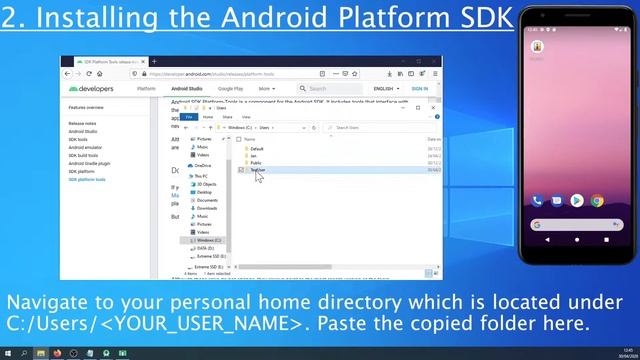Tap the Android emulator home button

577,240
